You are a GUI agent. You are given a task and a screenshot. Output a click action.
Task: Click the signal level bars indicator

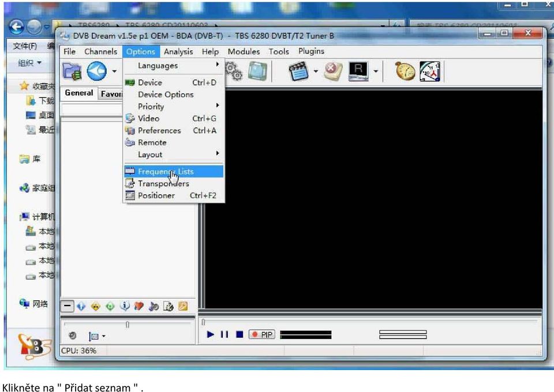tap(403, 334)
